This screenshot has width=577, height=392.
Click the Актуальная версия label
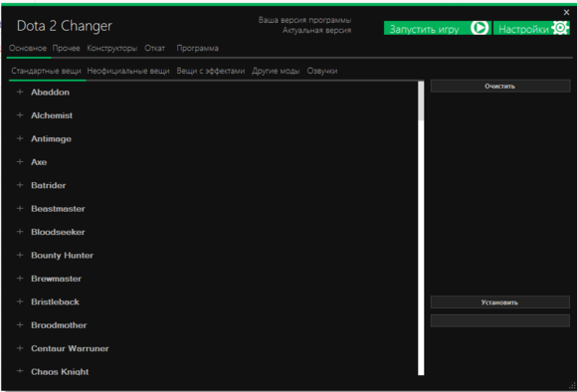pyautogui.click(x=316, y=30)
